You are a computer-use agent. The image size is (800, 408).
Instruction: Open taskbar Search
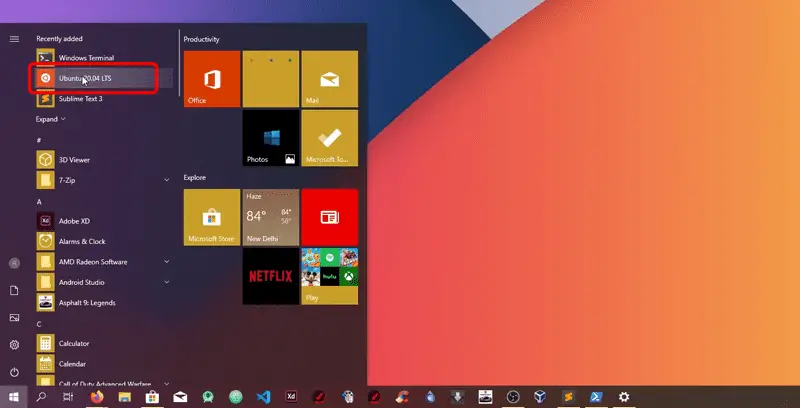click(41, 397)
